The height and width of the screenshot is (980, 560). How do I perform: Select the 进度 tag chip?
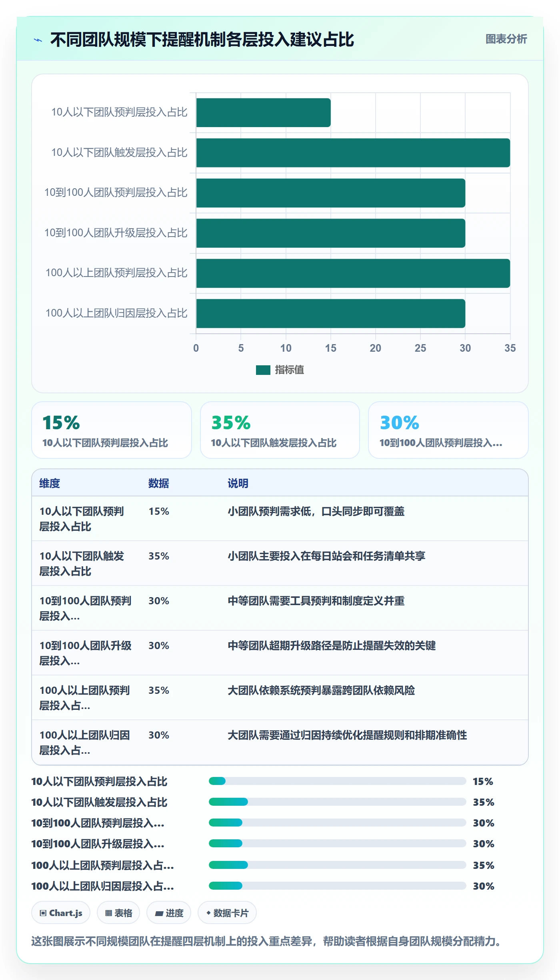(169, 913)
